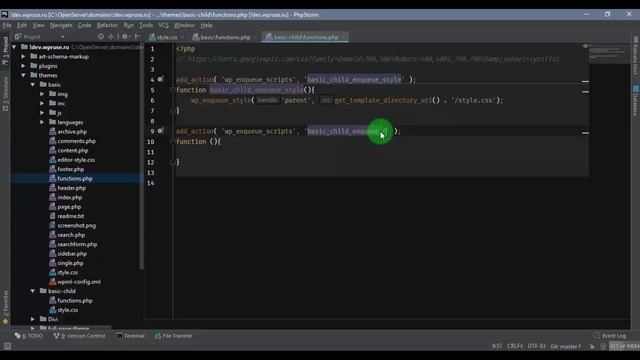Click the Git: master branch widget
Image resolution: width=640 pixels, height=360 pixels.
click(x=565, y=346)
